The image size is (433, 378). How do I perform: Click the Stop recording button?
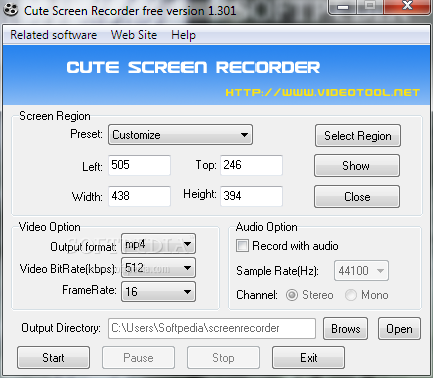(223, 358)
